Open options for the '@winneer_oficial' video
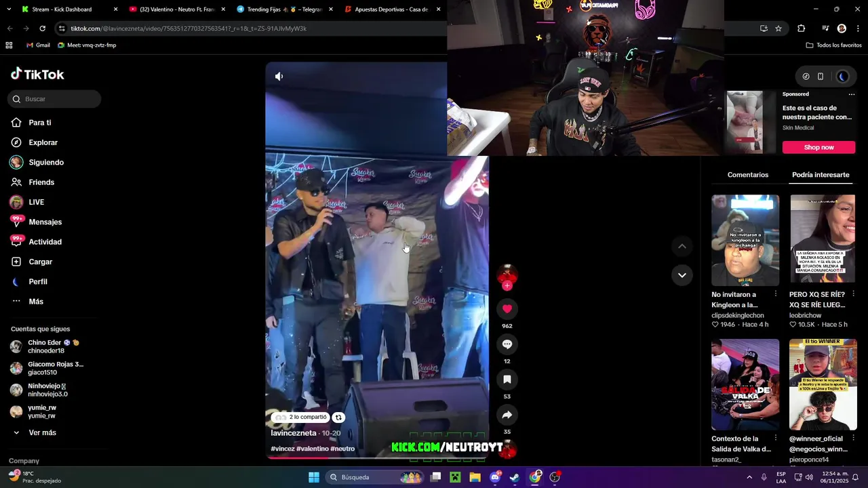 click(853, 439)
